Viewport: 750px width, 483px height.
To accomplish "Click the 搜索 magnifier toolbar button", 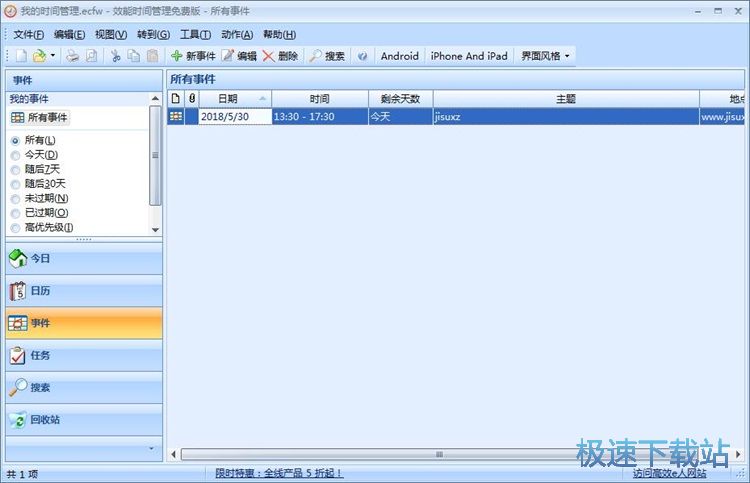I will point(327,56).
